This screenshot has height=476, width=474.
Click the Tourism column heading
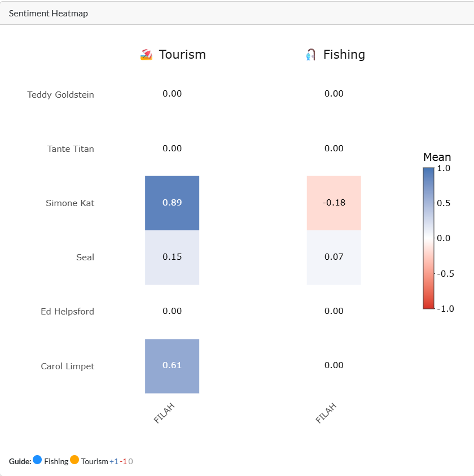(182, 55)
